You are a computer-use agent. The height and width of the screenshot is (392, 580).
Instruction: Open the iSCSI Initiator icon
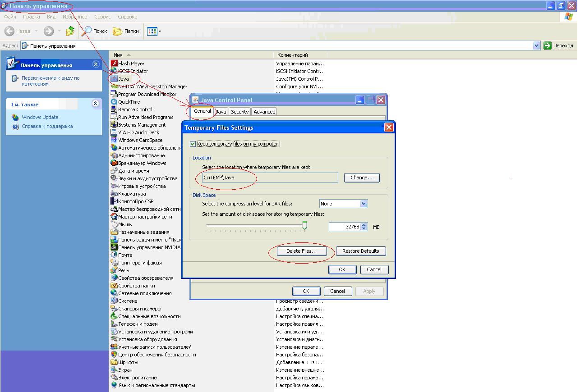(114, 71)
